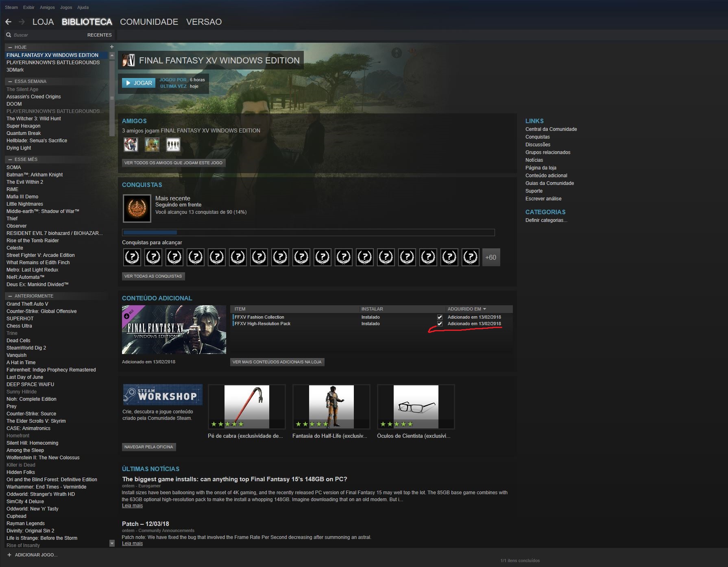Open RECENTES filter dropdown

[99, 35]
